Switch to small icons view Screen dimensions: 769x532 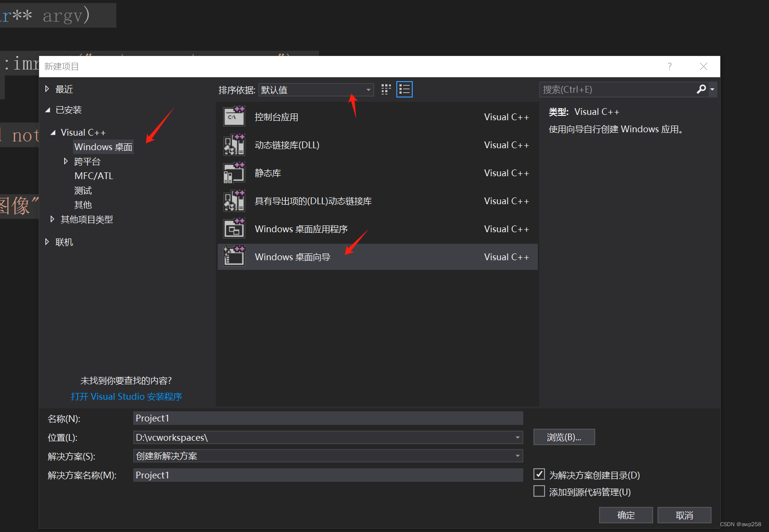[x=386, y=89]
